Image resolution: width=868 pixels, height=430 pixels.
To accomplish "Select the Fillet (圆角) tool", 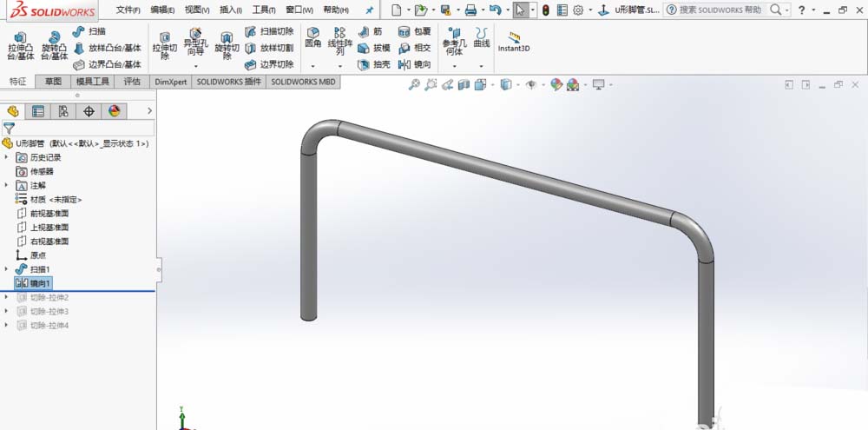I will pos(313,38).
